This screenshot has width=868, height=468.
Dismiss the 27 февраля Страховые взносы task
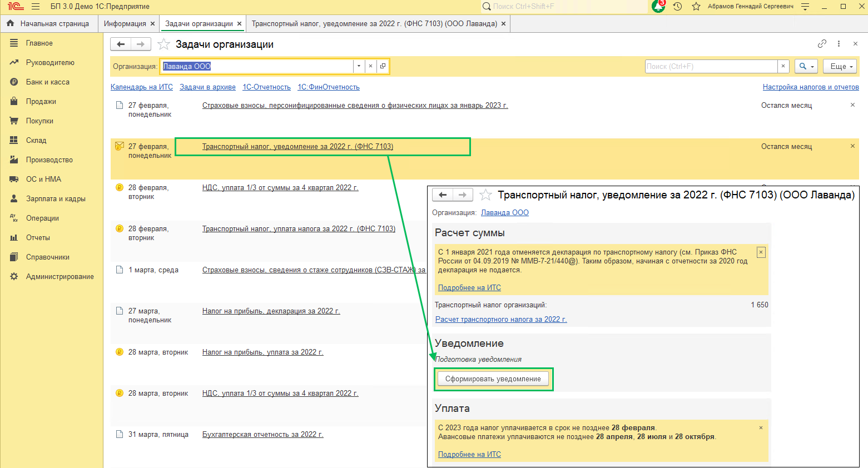(x=852, y=105)
